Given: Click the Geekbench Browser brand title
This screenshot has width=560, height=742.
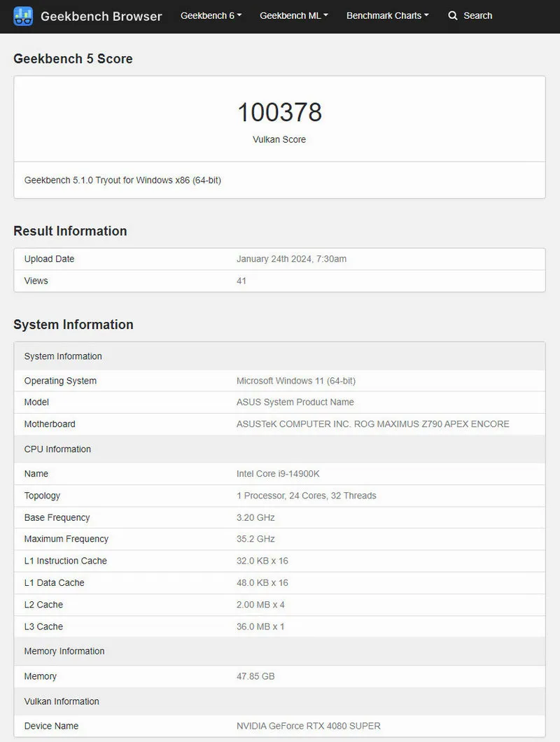Looking at the screenshot, I should 101,15.
